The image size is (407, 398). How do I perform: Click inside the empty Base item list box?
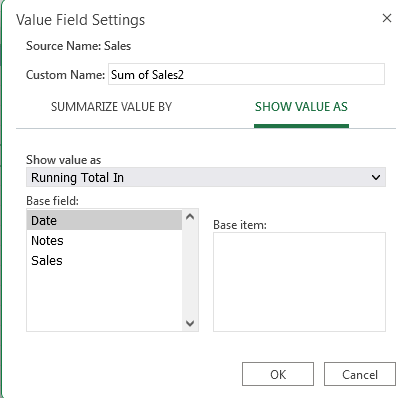click(299, 282)
